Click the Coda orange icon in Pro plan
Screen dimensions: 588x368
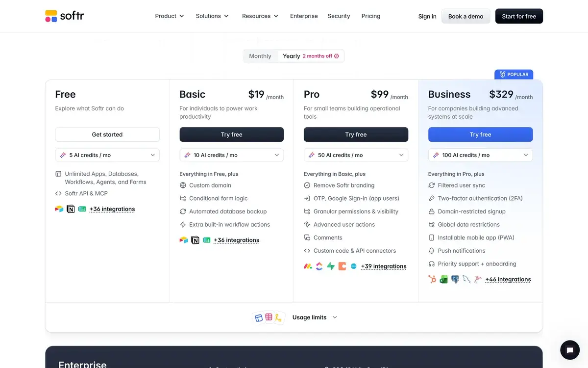coord(342,266)
